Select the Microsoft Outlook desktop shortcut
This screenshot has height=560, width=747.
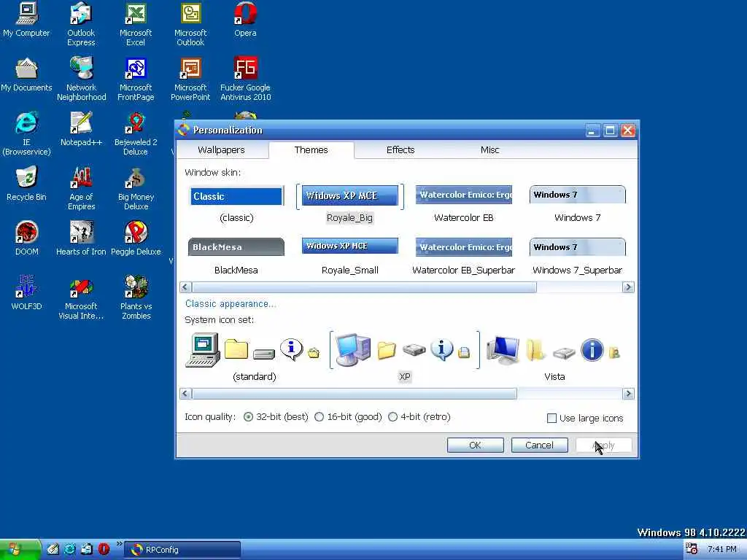click(190, 24)
